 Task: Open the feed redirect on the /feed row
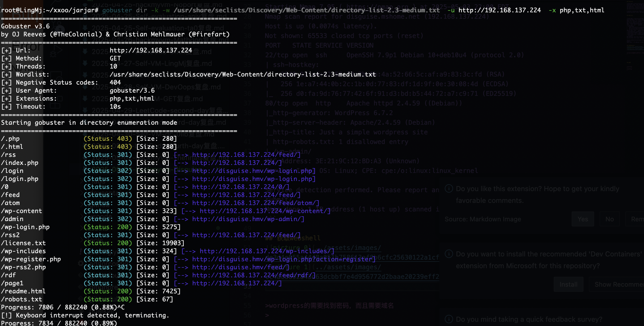245,195
